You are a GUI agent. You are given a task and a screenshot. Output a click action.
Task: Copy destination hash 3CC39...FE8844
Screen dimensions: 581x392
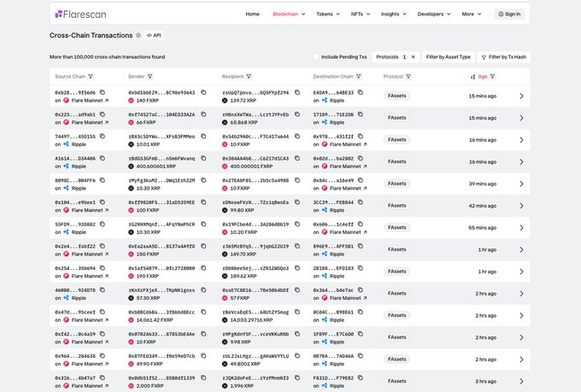(x=361, y=202)
